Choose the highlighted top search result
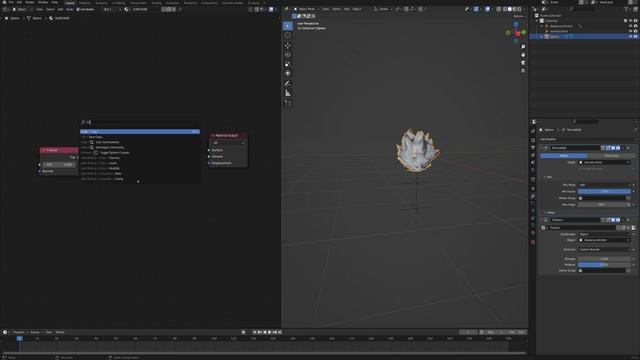 140,132
